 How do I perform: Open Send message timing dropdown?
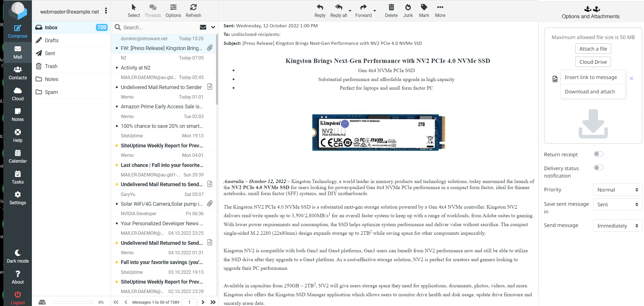click(618, 226)
